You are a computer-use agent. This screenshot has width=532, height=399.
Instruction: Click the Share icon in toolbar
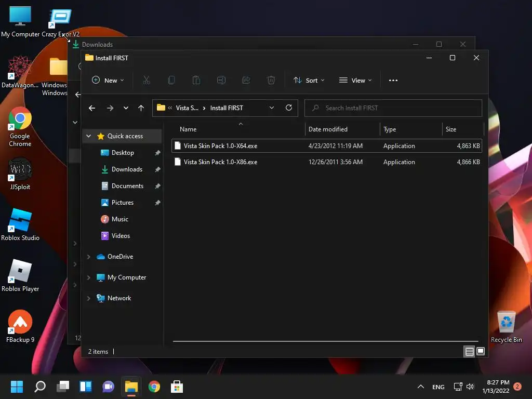click(246, 80)
